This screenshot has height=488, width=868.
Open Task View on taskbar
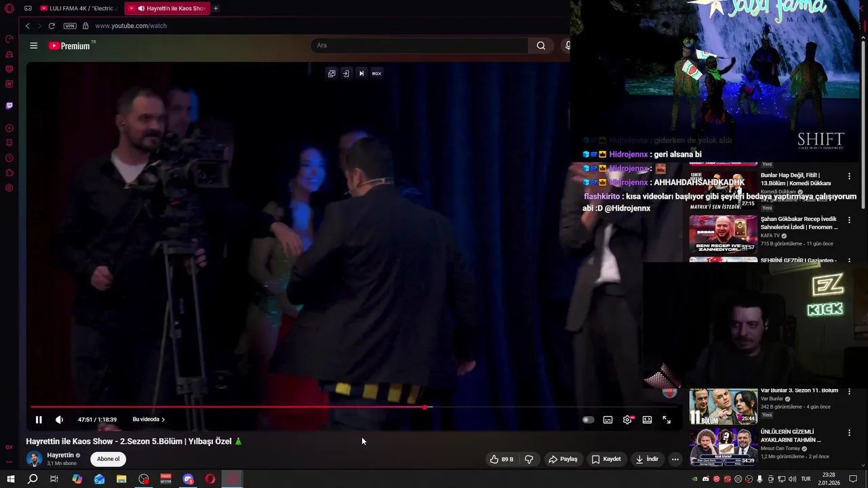click(54, 479)
